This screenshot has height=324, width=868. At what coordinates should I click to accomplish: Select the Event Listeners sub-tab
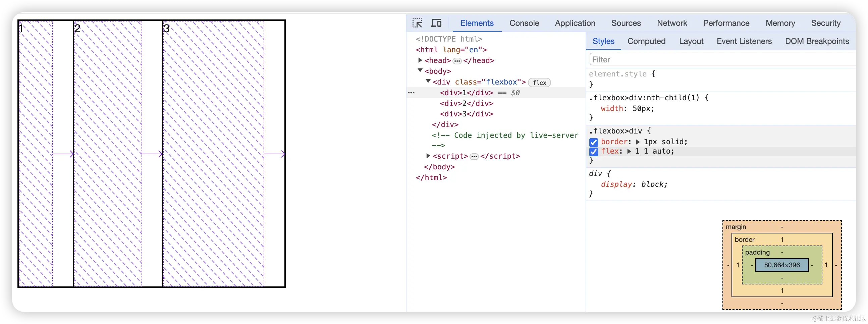[x=744, y=42]
